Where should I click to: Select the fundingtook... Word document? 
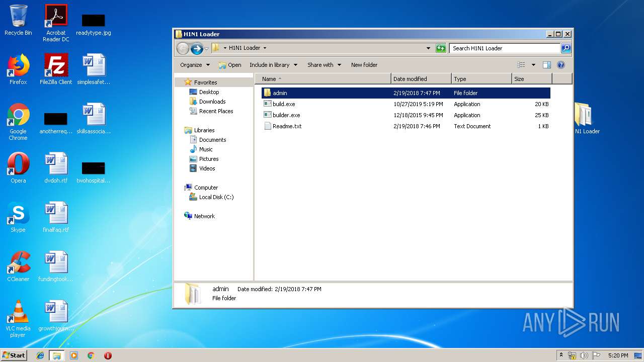click(x=56, y=266)
